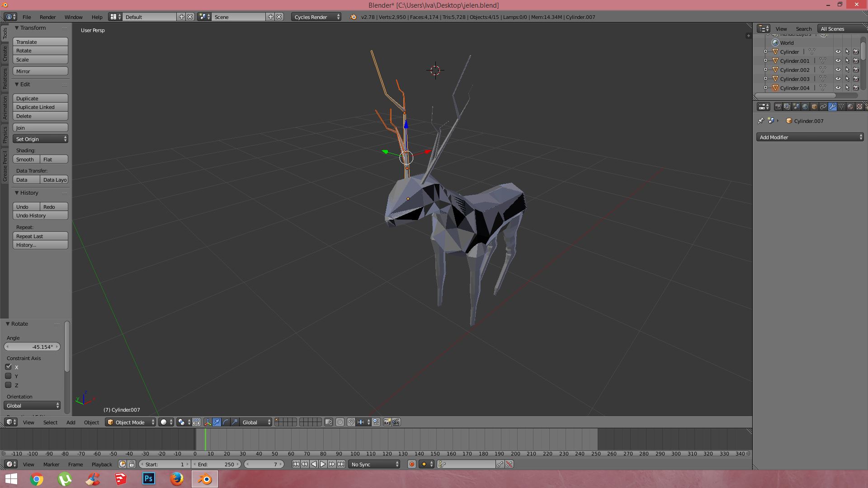The width and height of the screenshot is (868, 488).
Task: Open the Material properties tab
Action: point(850,107)
